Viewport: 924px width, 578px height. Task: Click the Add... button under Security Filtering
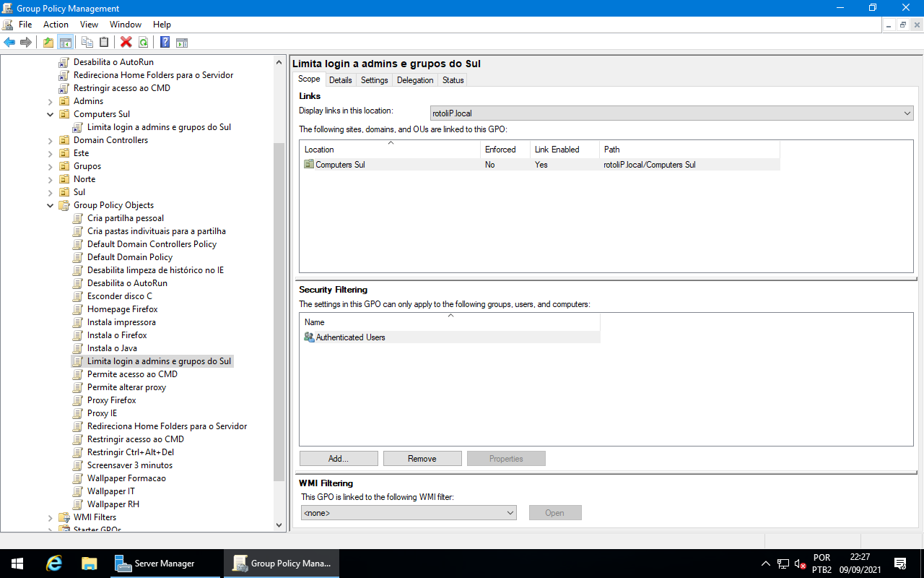click(x=339, y=459)
